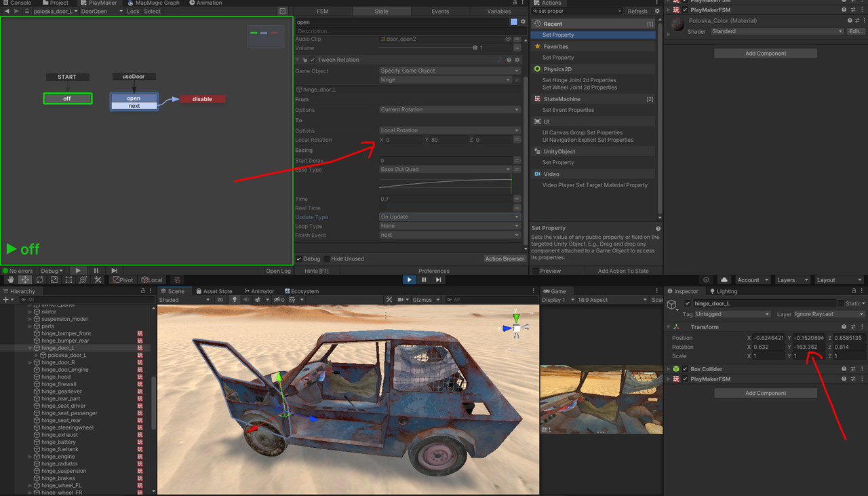Click the Unity main Step button
868x496 pixels.
point(439,280)
